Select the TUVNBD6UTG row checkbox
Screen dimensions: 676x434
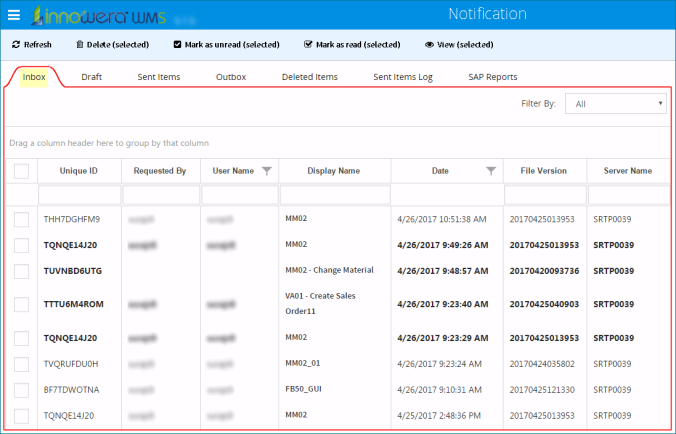(22, 271)
